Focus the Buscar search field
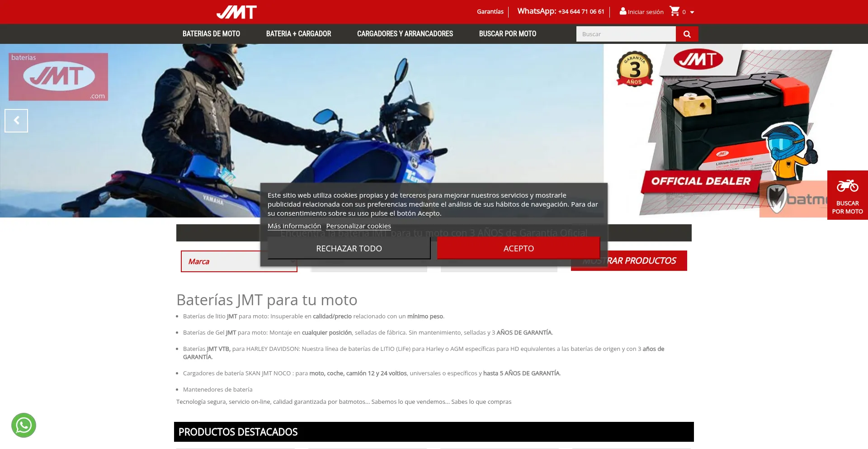Image resolution: width=868 pixels, height=449 pixels. tap(626, 34)
